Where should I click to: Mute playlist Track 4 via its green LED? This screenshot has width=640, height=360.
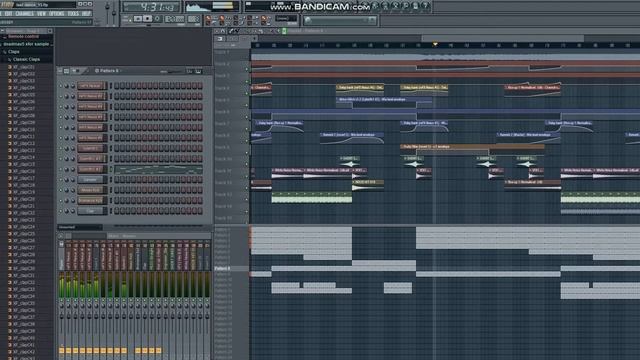tap(247, 93)
